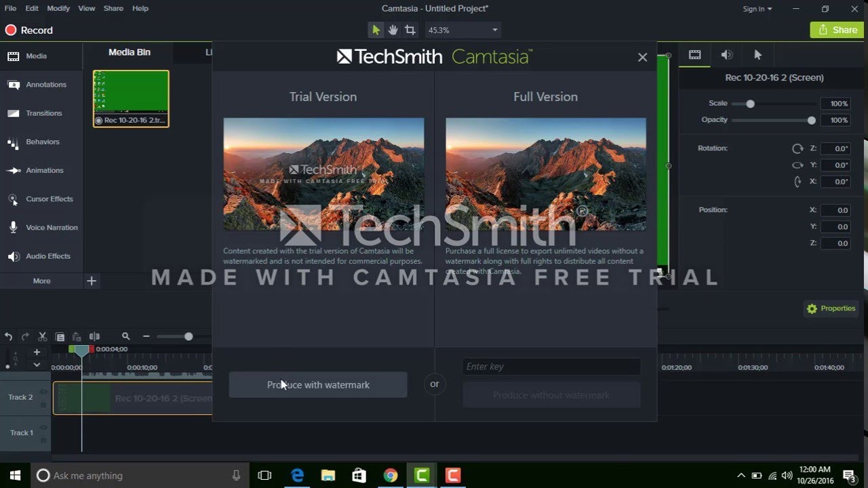Screen dimensions: 868x488
Task: Click the Properties gear button
Action: pos(831,308)
